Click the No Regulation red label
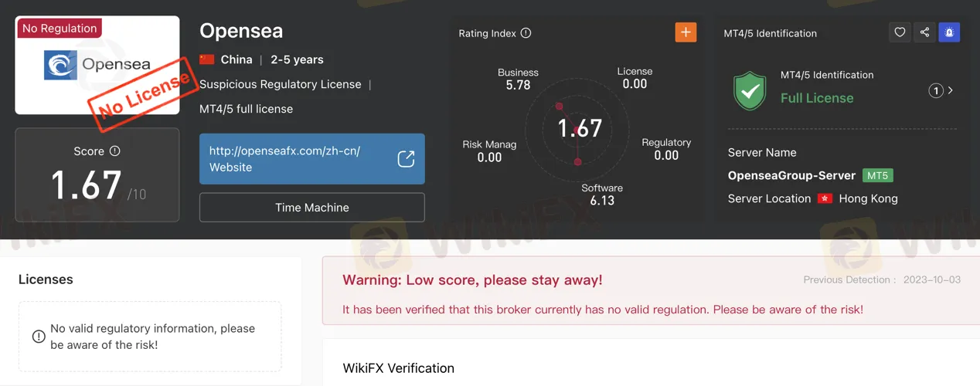 60,29
